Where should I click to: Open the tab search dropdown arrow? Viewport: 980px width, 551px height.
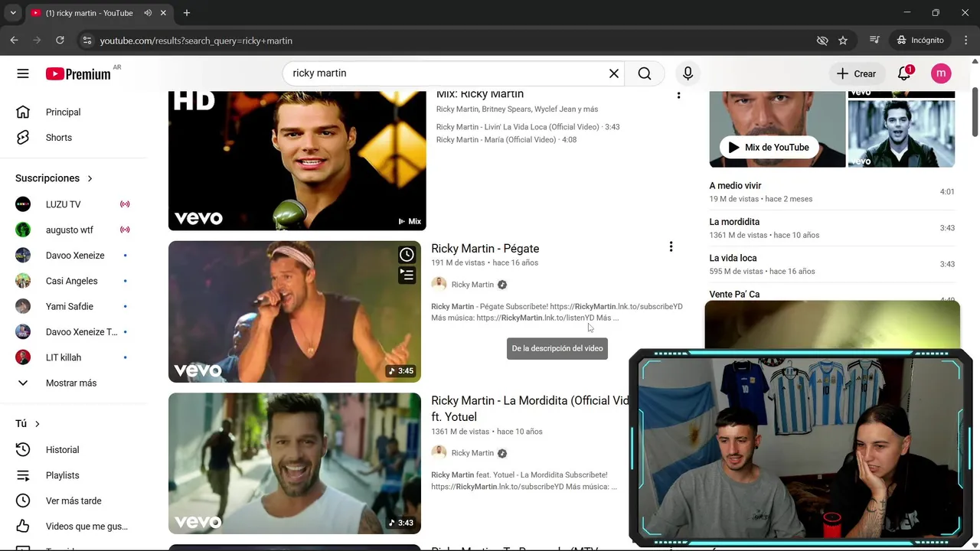[x=13, y=13]
